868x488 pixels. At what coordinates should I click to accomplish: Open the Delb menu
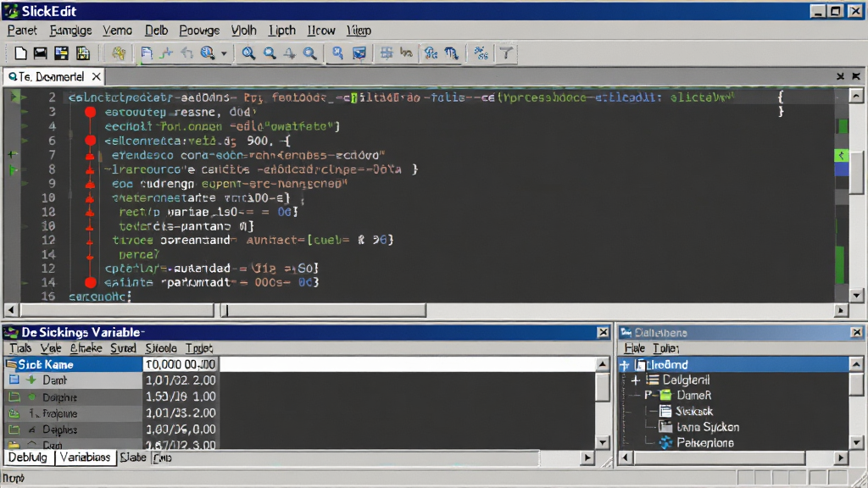[156, 30]
